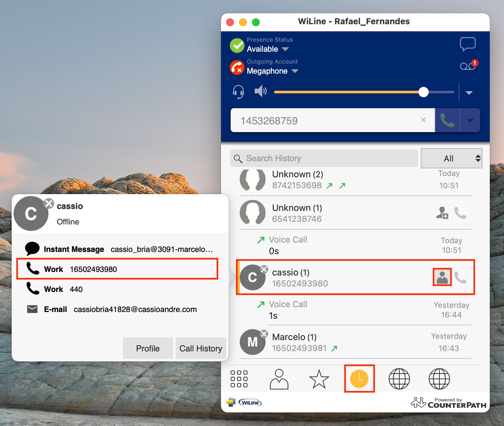Open the Favorites star tab
Image resolution: width=504 pixels, height=426 pixels.
(x=319, y=379)
